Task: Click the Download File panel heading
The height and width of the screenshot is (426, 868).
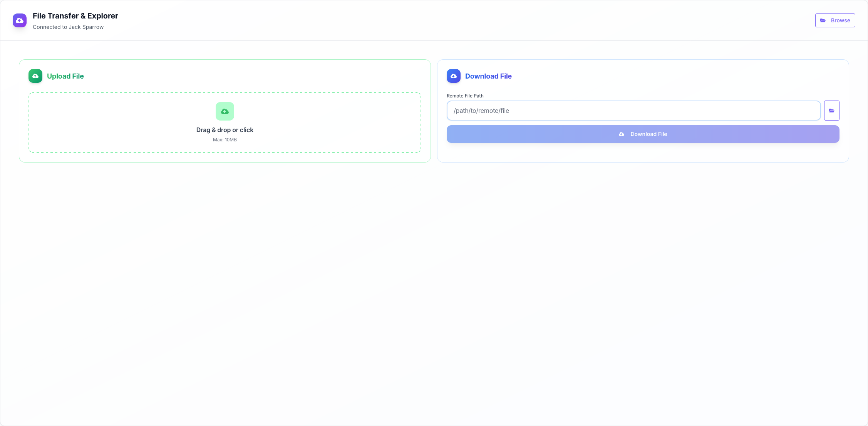Action: [488, 76]
